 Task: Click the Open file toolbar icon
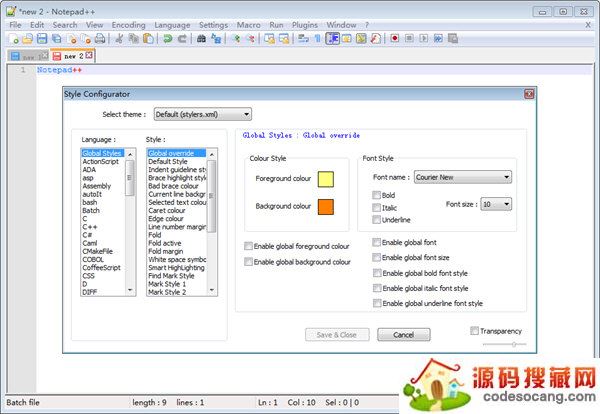(x=28, y=39)
